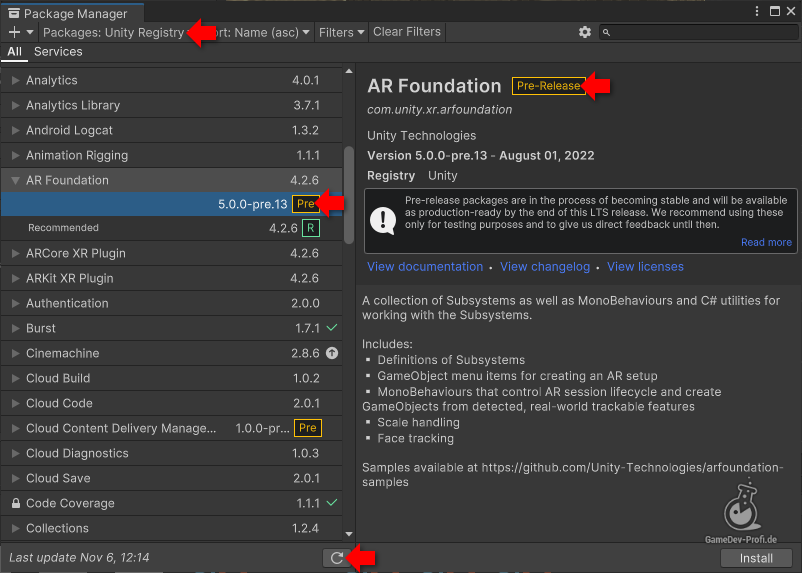Click the Pre badge on Cloud Content Delivery
The width and height of the screenshot is (802, 573).
point(308,428)
